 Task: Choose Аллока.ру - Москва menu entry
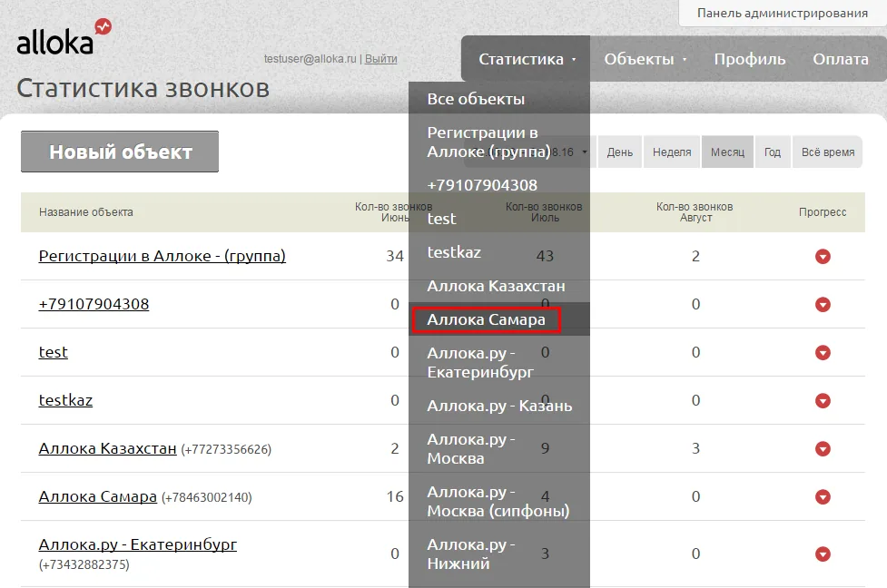499,449
